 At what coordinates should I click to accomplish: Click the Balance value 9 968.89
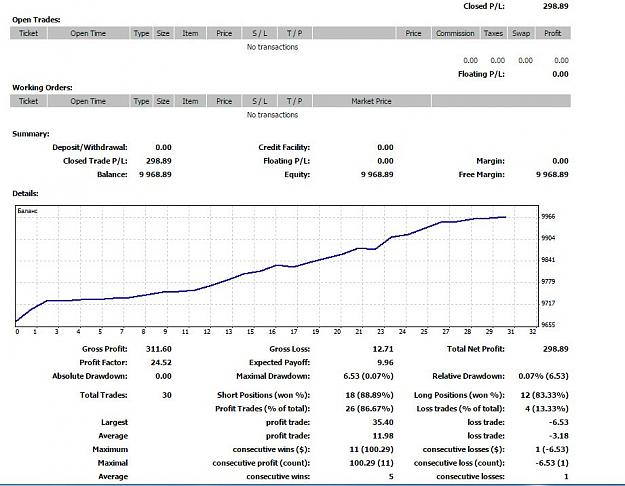[155, 175]
